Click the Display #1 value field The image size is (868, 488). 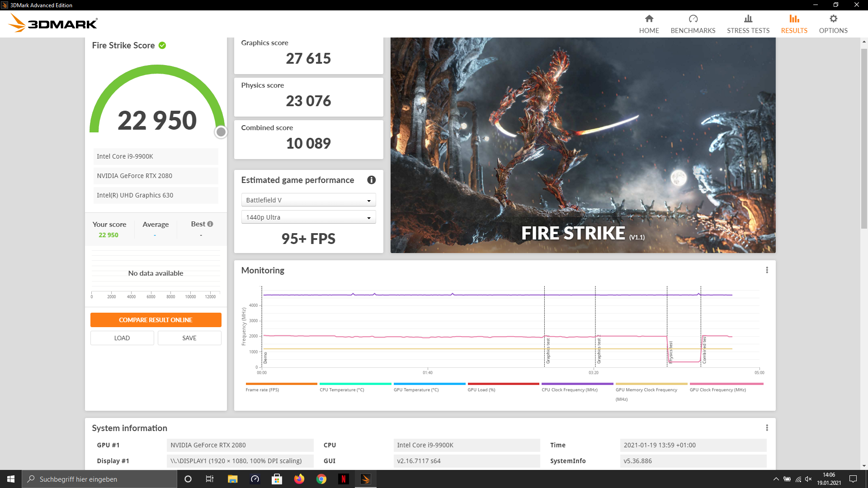coord(240,461)
